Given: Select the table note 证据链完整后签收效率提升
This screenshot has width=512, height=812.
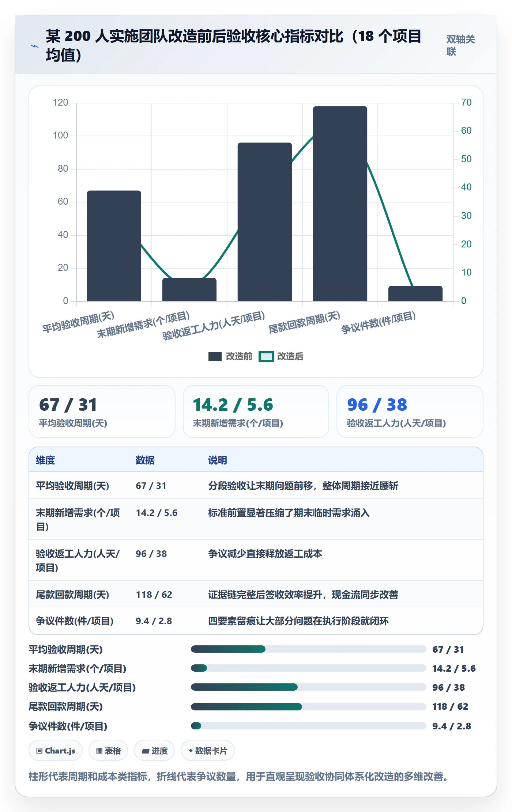Looking at the screenshot, I should 303,595.
